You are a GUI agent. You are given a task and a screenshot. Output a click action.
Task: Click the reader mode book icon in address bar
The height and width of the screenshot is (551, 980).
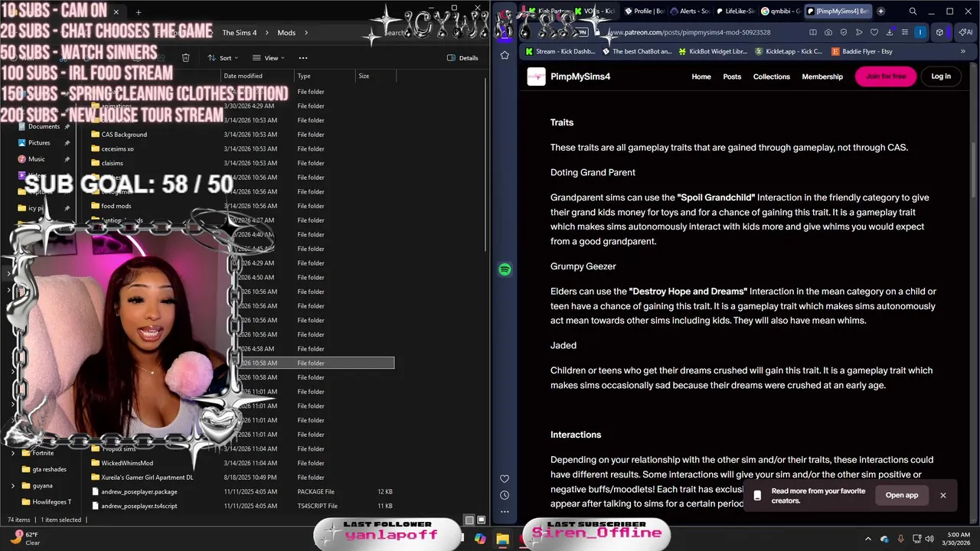(x=813, y=32)
